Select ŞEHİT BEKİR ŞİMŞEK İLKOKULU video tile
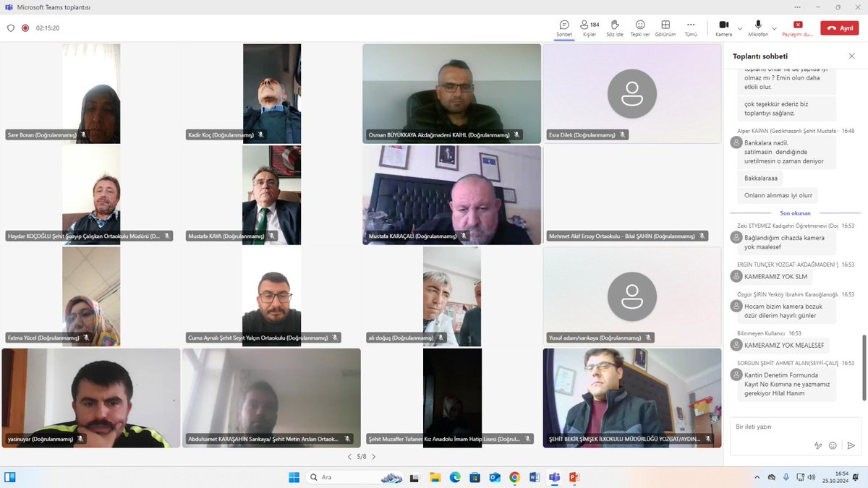Image resolution: width=868 pixels, height=488 pixels. click(632, 398)
